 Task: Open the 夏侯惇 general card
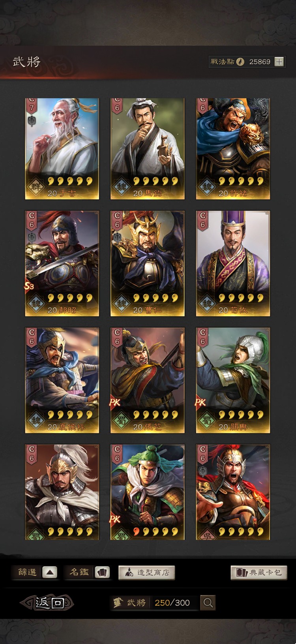pos(62,380)
